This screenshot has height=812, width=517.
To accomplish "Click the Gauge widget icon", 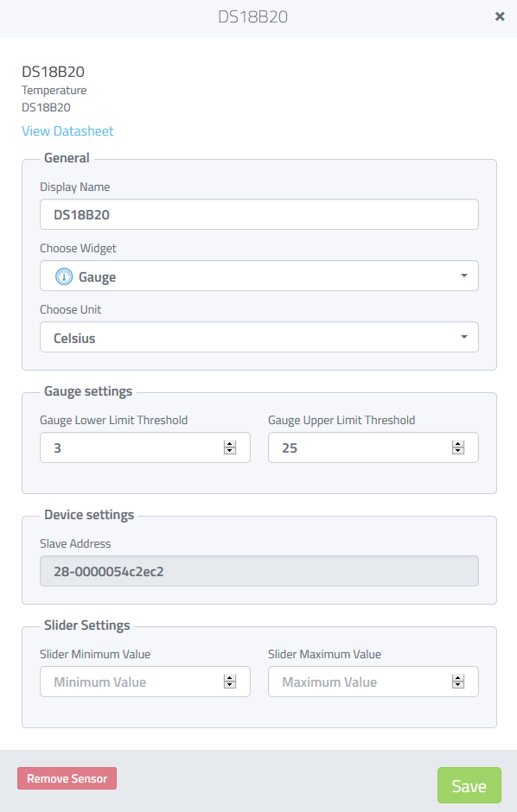I will (64, 276).
